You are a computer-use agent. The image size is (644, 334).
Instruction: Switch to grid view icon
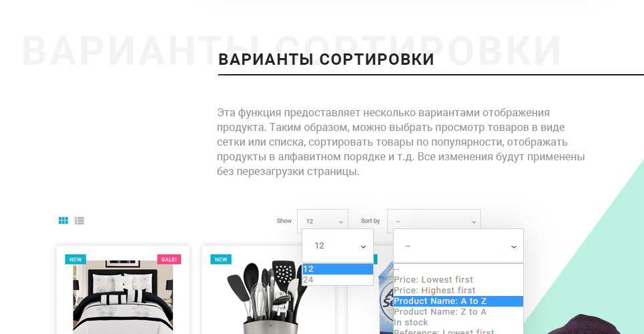tap(63, 220)
